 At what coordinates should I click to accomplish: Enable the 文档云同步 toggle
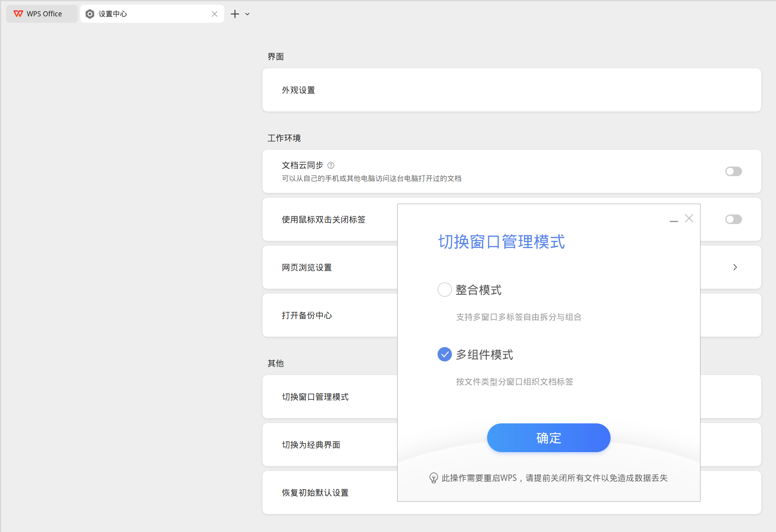[733, 171]
